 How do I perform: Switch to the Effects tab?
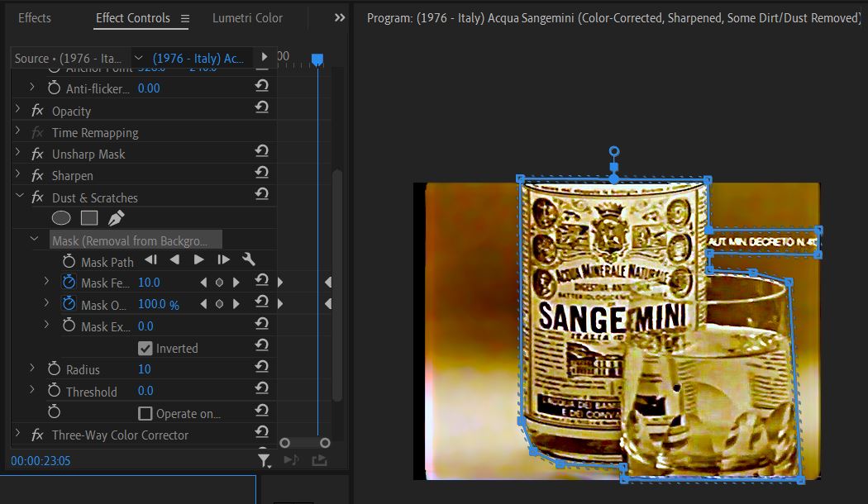[x=35, y=17]
